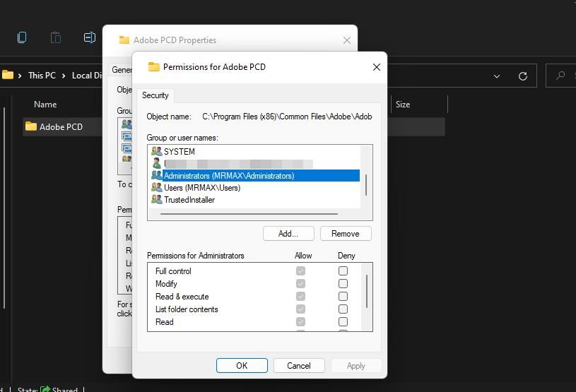The image size is (576, 392).
Task: Click the paste icon in Explorer toolbar
Action: coord(56,37)
